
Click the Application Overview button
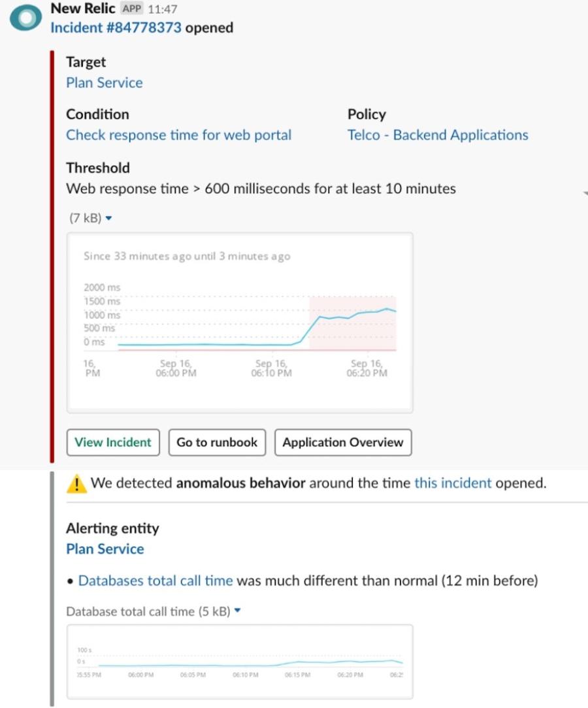343,442
